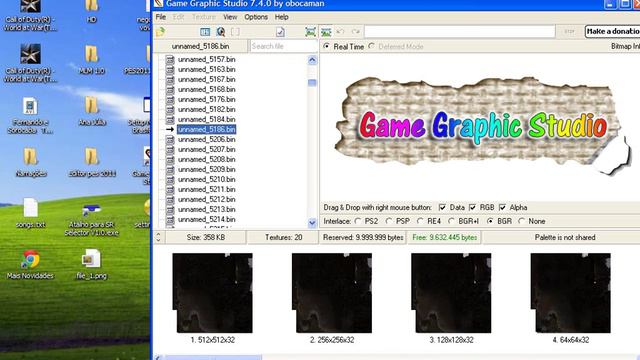Screen dimensions: 640x360
Task: Select the RE4 interlace option
Action: click(420, 221)
